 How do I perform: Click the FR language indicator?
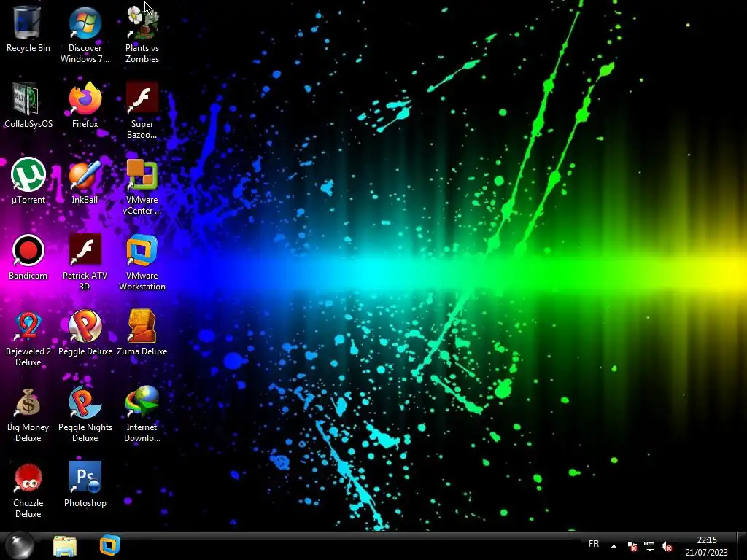[594, 544]
